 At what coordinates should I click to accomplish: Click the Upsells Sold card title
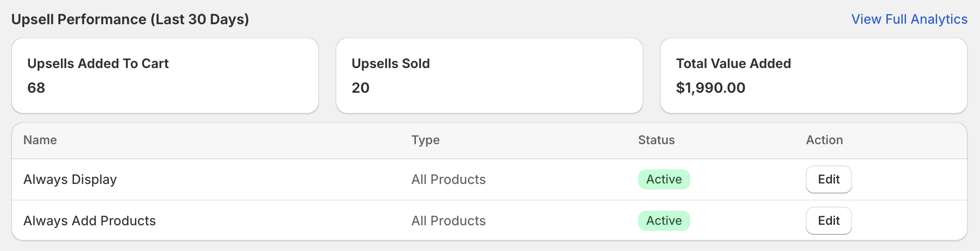click(390, 64)
